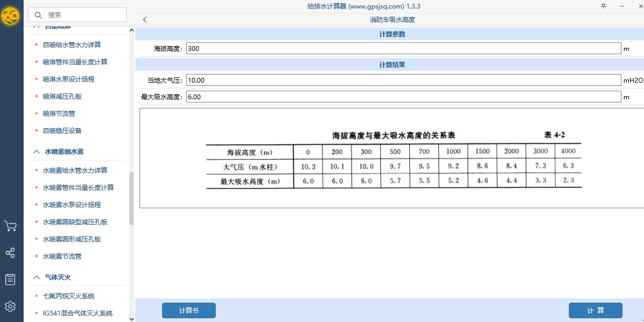Click the back arrow above 消防车吸水高度

[144, 19]
